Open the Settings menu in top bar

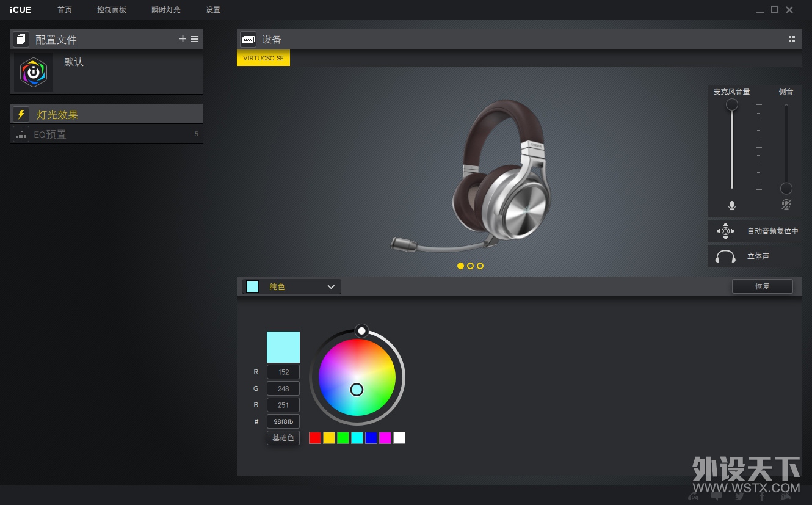point(213,10)
